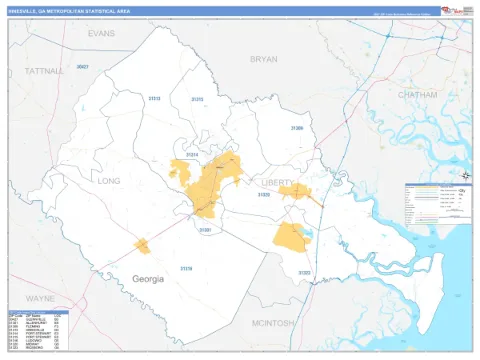The height and width of the screenshot is (360, 480).
Task: Click the WAYNE county label
Action: (x=40, y=299)
